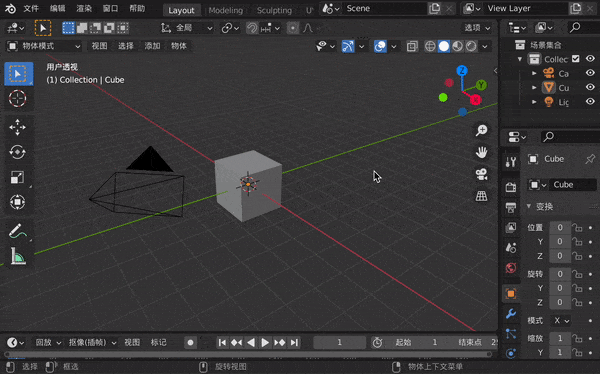This screenshot has height=374, width=600.
Task: Toggle auto keying record button in timeline
Action: tap(190, 343)
